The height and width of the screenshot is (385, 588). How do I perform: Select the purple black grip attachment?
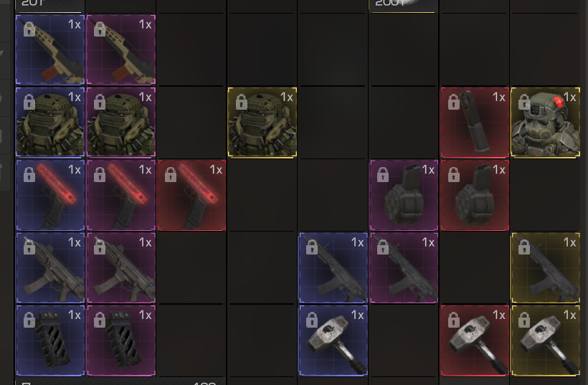click(x=120, y=340)
